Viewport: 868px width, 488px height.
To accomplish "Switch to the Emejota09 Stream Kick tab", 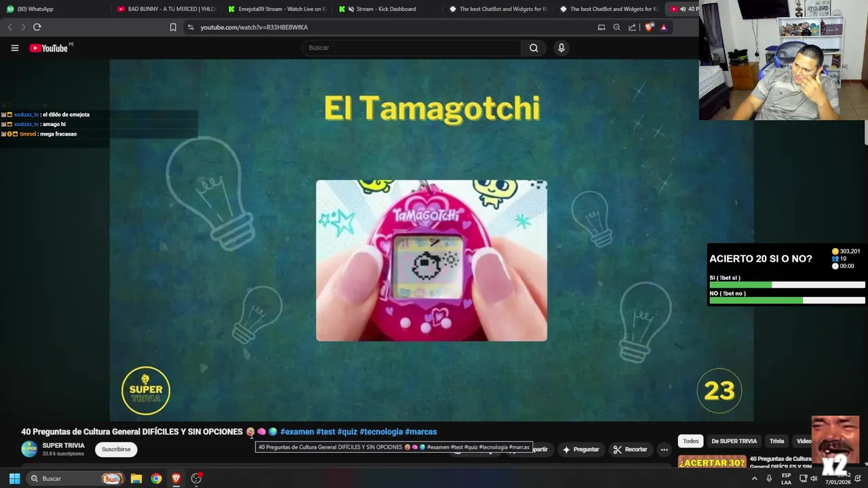I will (x=277, y=9).
